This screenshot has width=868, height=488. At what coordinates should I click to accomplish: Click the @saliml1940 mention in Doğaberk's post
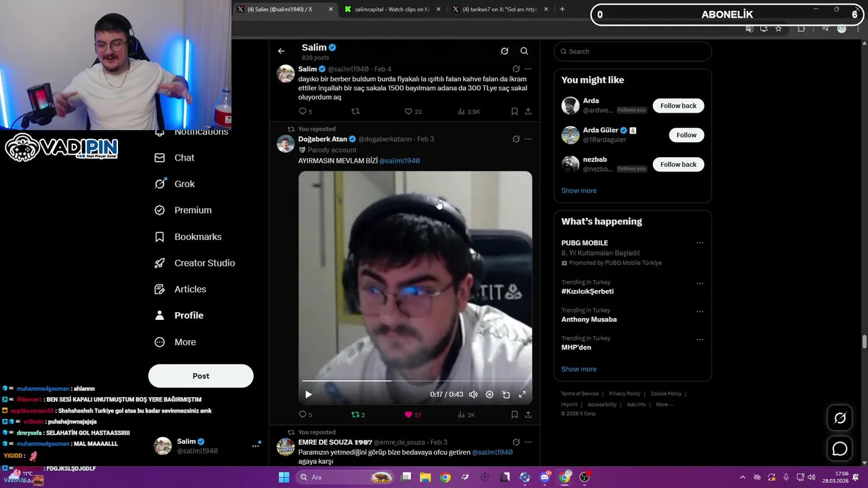(x=399, y=161)
